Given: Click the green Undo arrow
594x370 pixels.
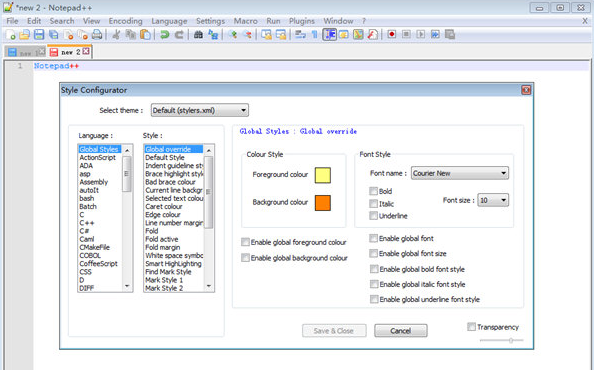Looking at the screenshot, I should [x=164, y=35].
